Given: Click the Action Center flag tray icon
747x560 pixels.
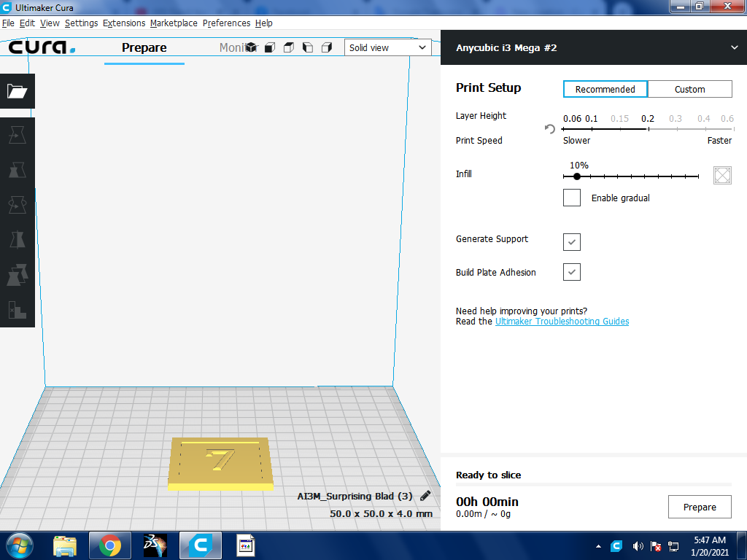Looking at the screenshot, I should click(x=656, y=546).
